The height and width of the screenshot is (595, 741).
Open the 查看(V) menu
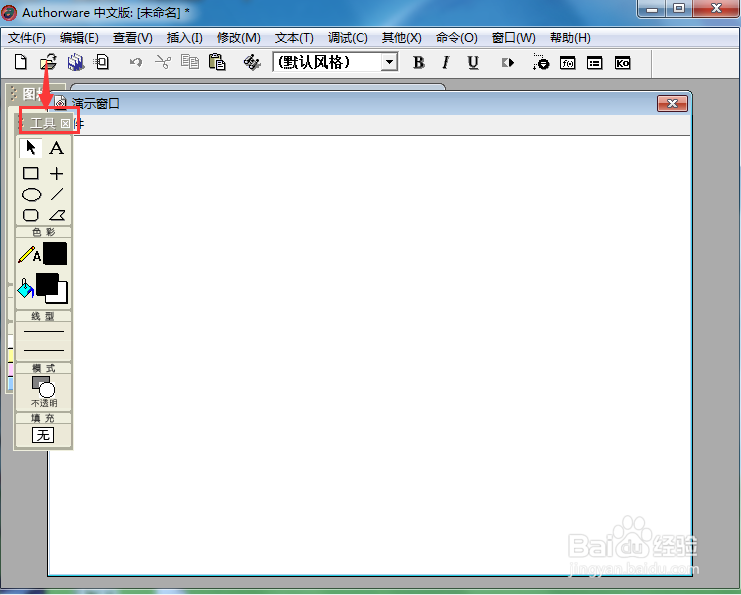click(x=133, y=38)
